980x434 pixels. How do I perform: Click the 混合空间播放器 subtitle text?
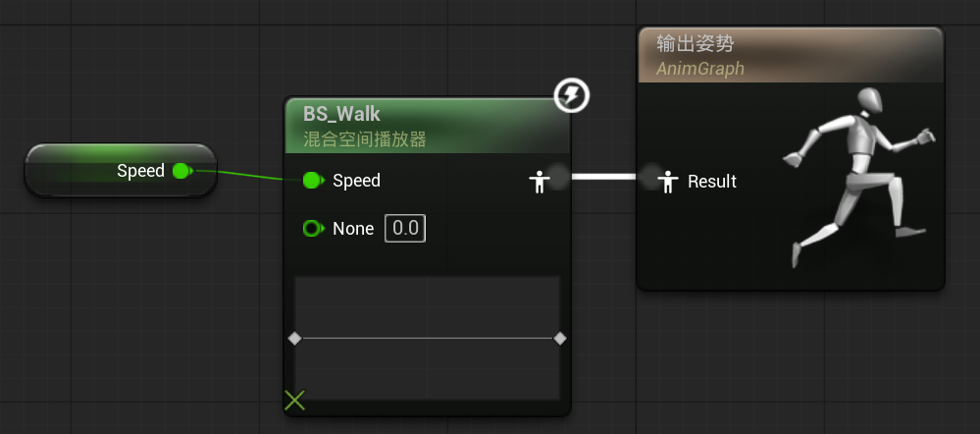tap(364, 139)
